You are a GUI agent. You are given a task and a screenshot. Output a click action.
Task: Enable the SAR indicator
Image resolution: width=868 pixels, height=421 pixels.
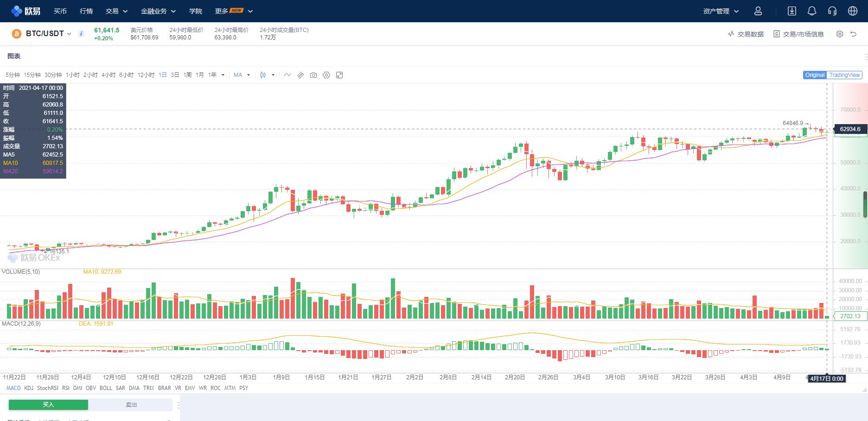pos(121,388)
